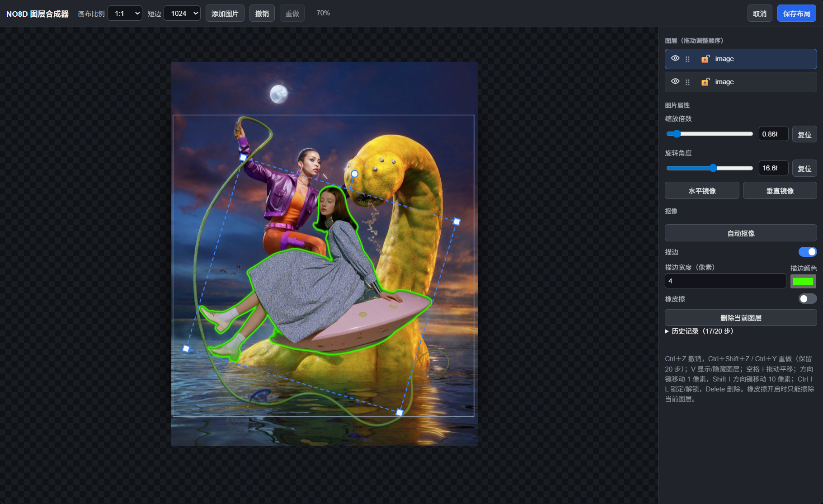Turn off the 描边 stroke toggle
The image size is (823, 504).
pyautogui.click(x=808, y=252)
